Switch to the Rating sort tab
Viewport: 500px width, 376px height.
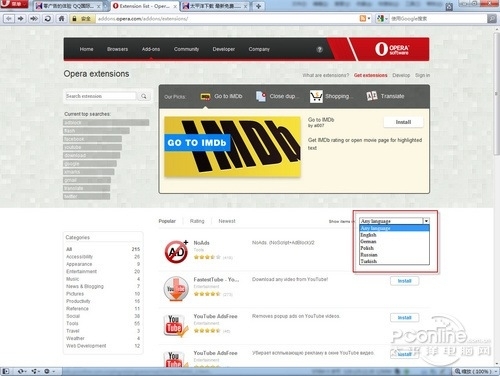(197, 221)
